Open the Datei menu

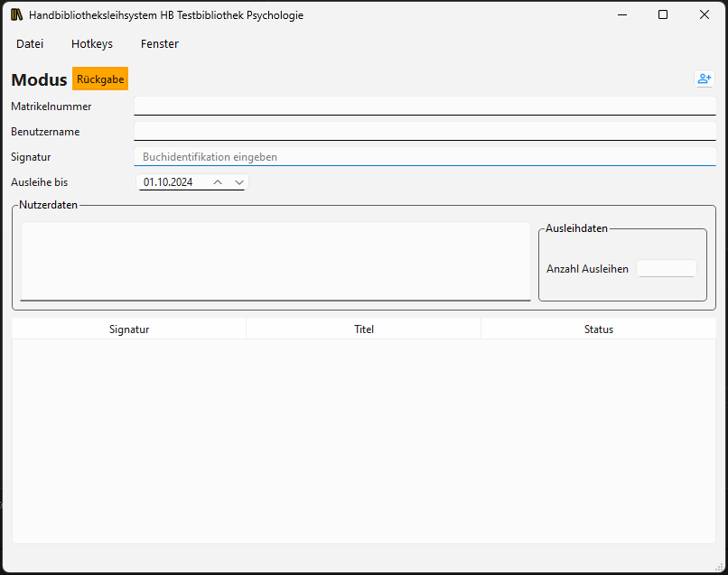point(30,44)
